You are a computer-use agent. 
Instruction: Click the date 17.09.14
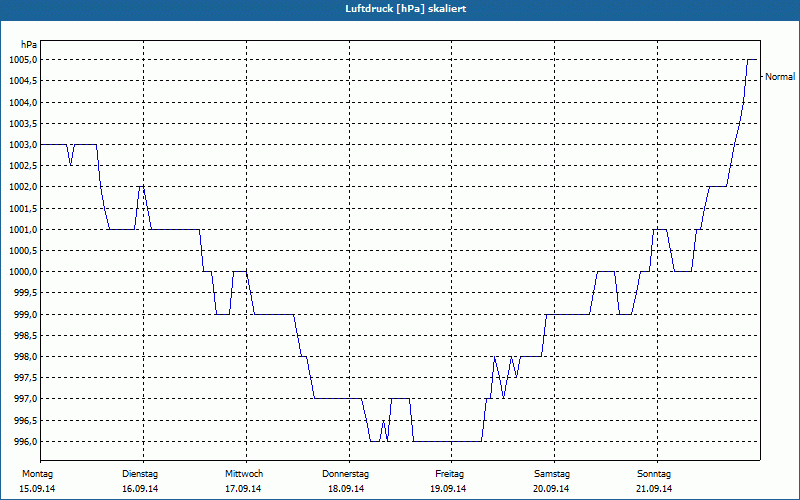243,489
